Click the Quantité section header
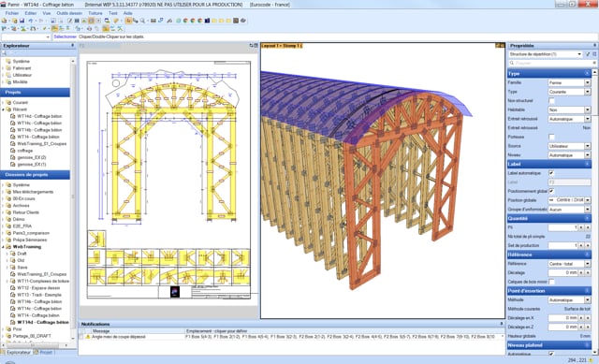This screenshot has width=599, height=364. pos(549,218)
